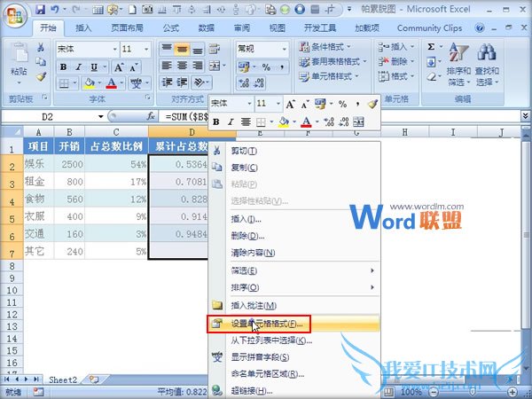Open 格式 dropdown in cells group
Viewport: 532px width, 399px height.
(396, 76)
